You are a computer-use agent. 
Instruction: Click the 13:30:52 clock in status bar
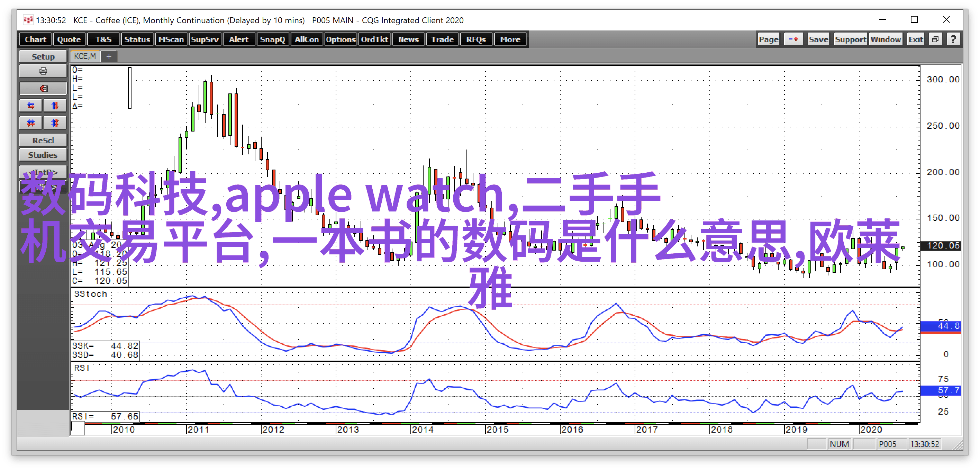point(924,444)
